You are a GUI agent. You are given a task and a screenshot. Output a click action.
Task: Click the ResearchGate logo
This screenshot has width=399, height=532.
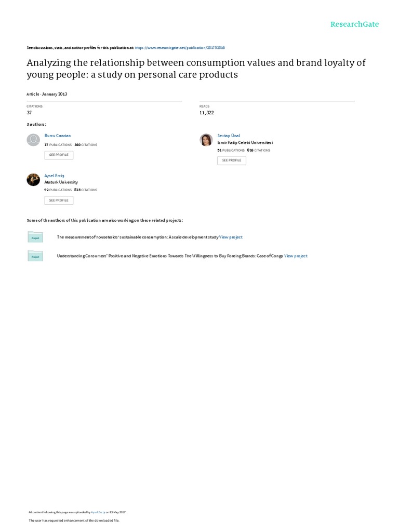click(354, 24)
